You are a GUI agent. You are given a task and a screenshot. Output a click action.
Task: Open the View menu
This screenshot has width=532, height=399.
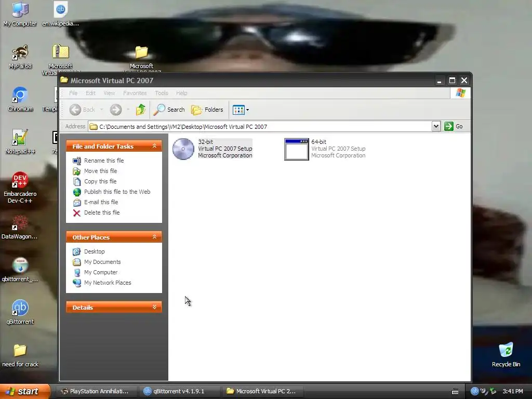pyautogui.click(x=109, y=93)
